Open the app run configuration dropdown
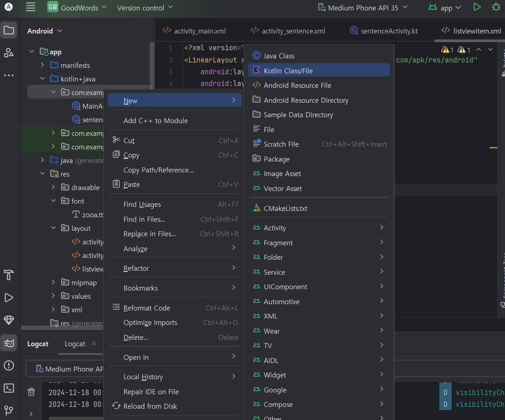This screenshot has width=505, height=420. click(445, 7)
